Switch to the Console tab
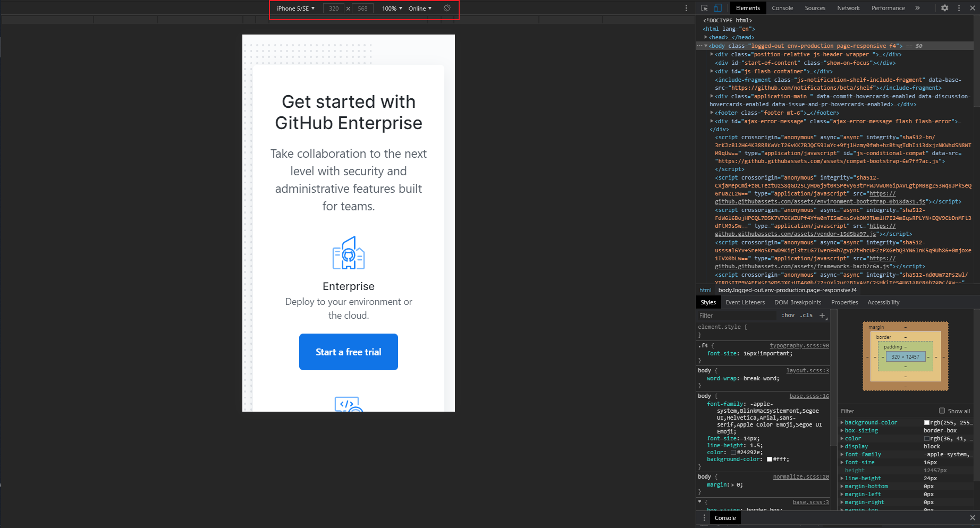980x528 pixels. click(x=782, y=8)
